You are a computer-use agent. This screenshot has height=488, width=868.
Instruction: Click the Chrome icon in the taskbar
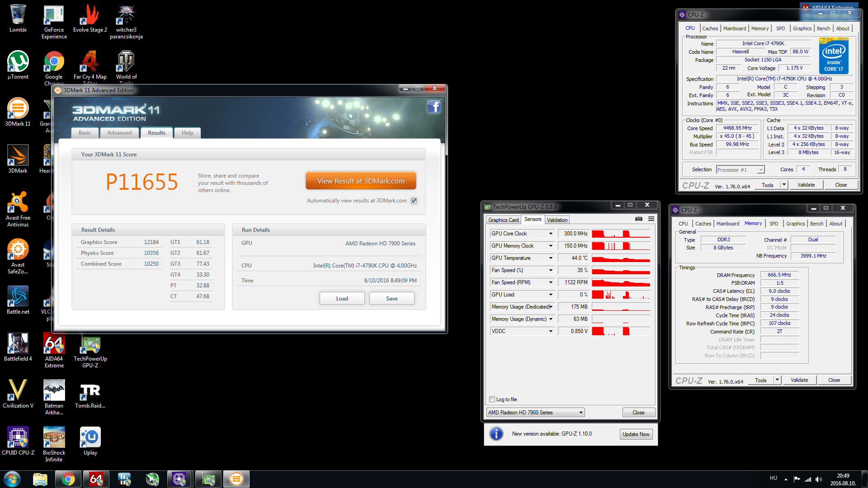68,479
